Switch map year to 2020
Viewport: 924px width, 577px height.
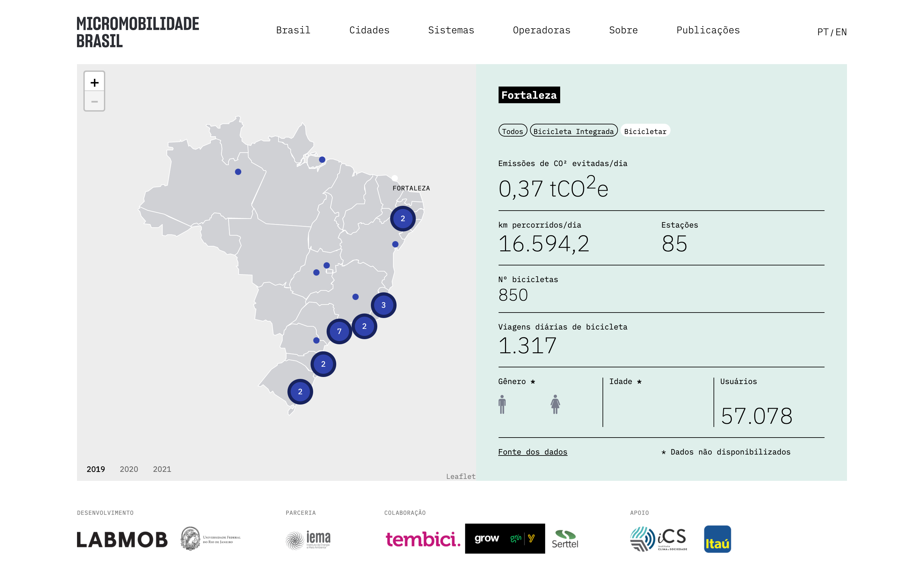129,469
